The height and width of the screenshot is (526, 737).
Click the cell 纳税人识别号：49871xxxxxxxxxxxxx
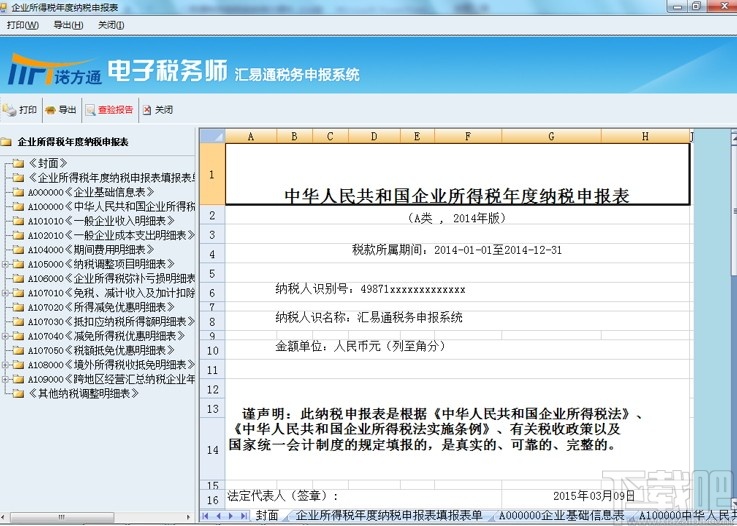pos(370,289)
